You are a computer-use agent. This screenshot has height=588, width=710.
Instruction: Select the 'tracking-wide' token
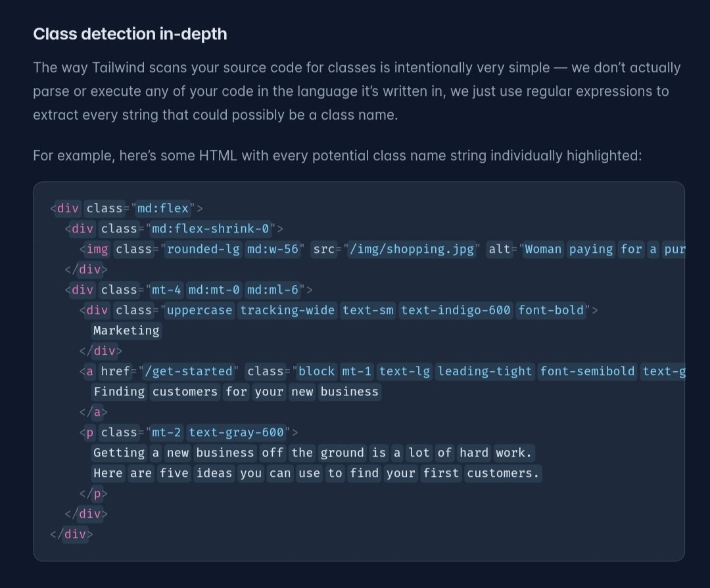tap(287, 310)
